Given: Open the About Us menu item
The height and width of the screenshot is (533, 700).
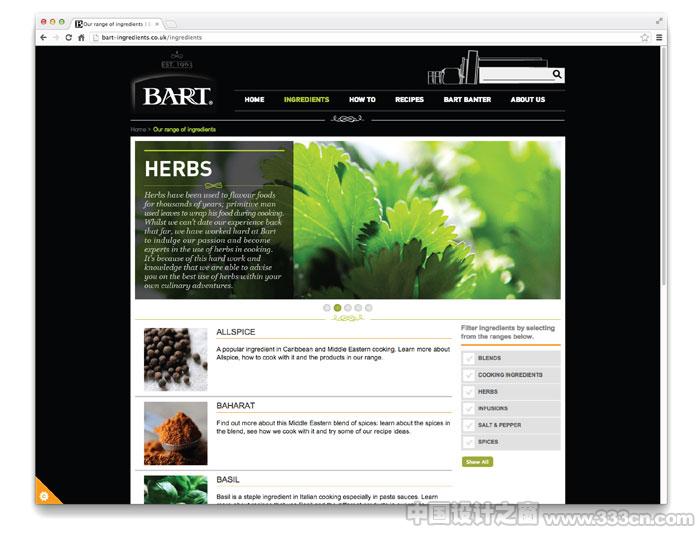Looking at the screenshot, I should pos(528,100).
